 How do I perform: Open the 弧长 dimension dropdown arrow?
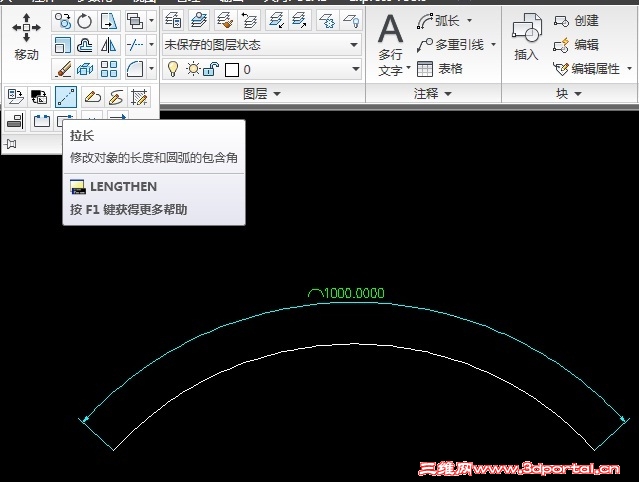469,20
